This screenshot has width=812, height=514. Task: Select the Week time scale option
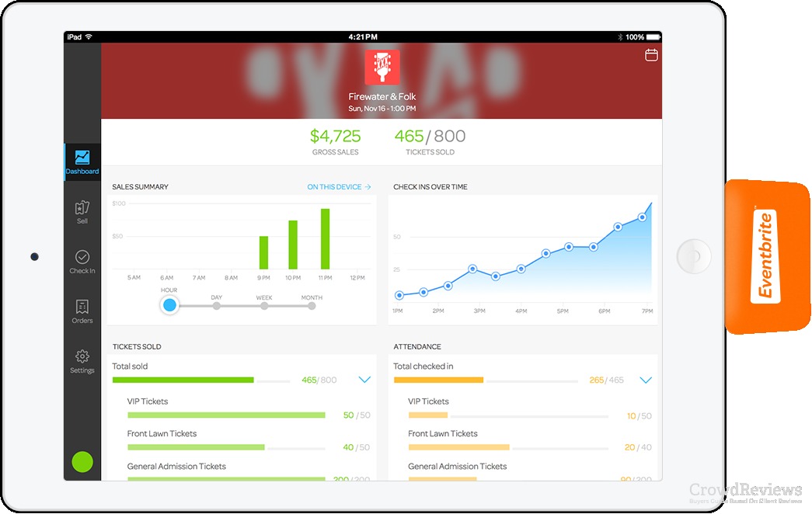263,305
